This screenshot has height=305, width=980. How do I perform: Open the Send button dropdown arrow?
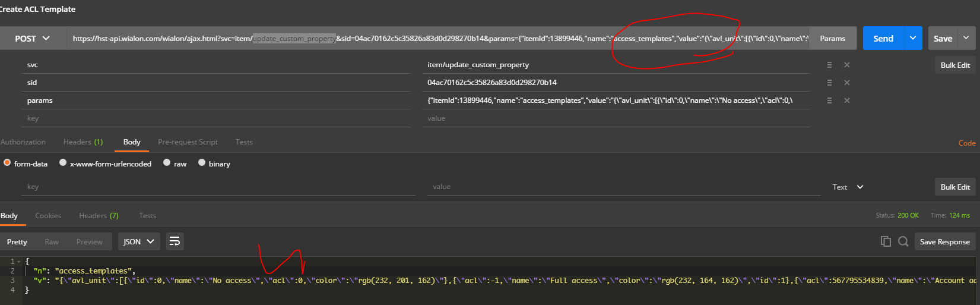(912, 38)
